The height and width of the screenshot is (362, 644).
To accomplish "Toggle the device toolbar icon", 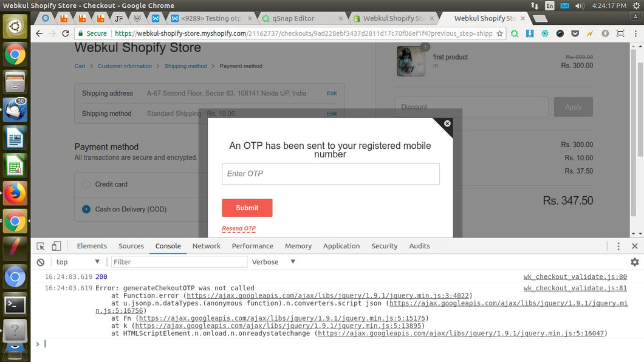I will point(56,246).
